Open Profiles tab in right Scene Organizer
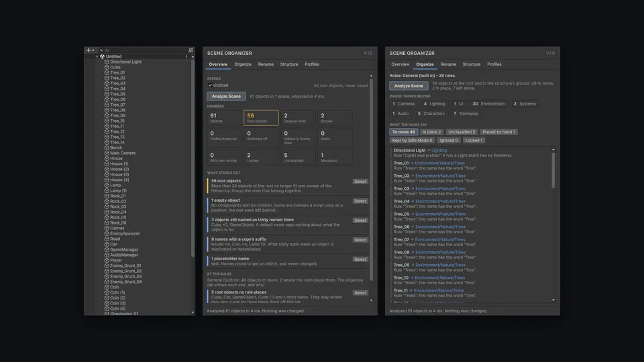 (x=494, y=64)
